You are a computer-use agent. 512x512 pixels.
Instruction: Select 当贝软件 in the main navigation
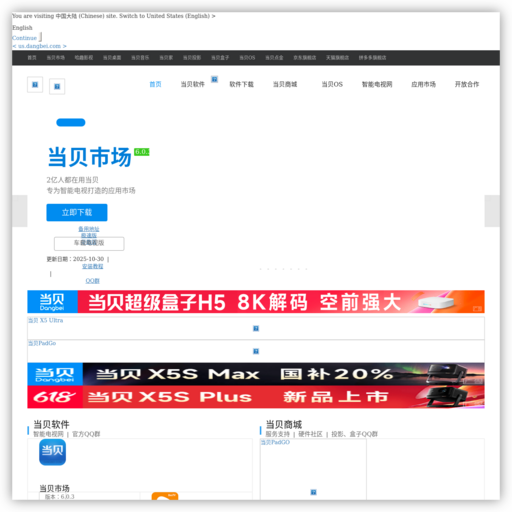click(x=193, y=84)
